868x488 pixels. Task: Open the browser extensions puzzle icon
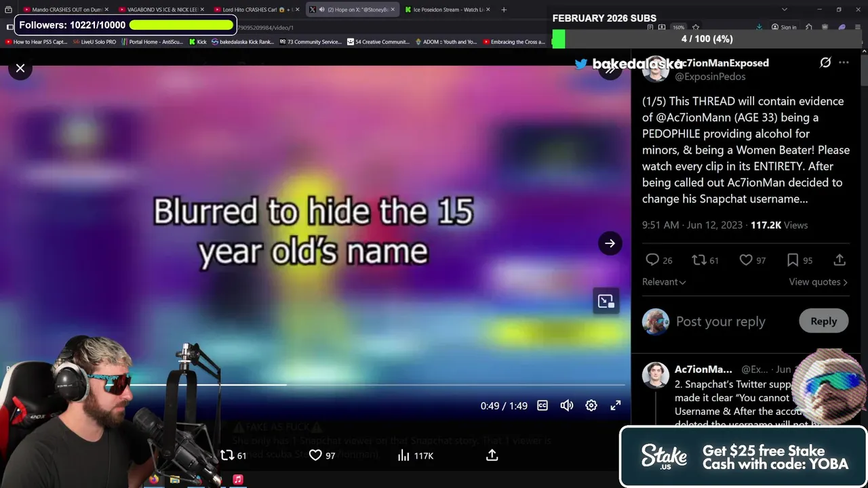[x=809, y=27]
